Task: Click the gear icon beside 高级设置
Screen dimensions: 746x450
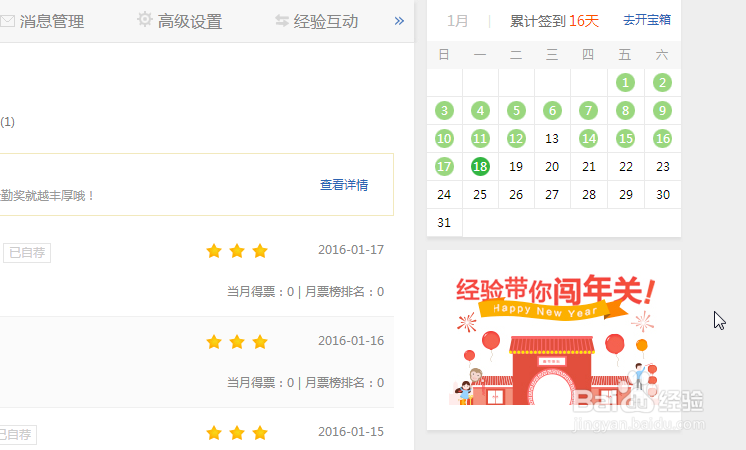Action: coord(145,20)
